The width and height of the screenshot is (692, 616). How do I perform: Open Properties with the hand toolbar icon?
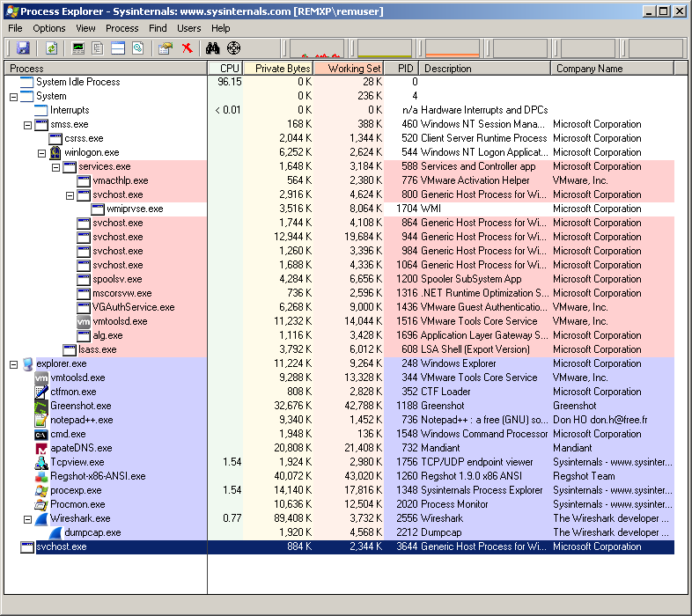pyautogui.click(x=166, y=48)
